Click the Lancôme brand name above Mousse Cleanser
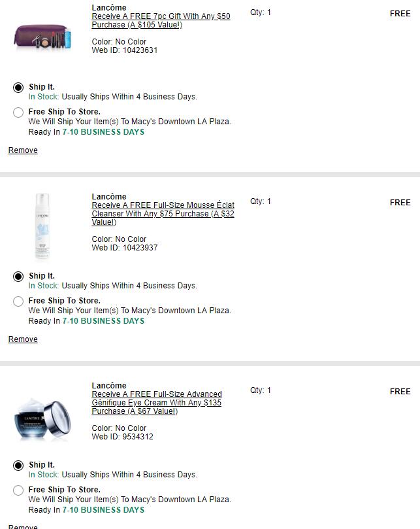 click(x=109, y=196)
